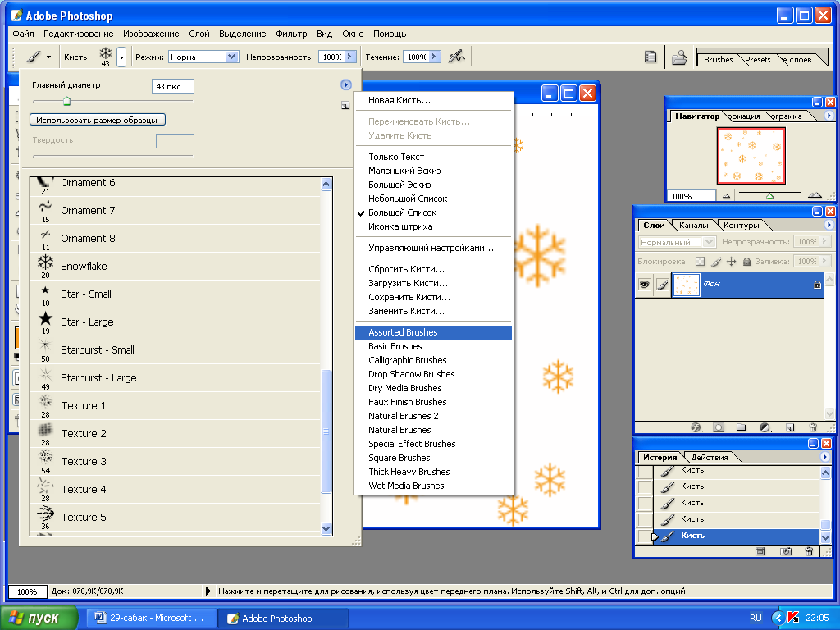Switch to the Каналы tab
Screen dimensions: 840x630
pyautogui.click(x=693, y=225)
